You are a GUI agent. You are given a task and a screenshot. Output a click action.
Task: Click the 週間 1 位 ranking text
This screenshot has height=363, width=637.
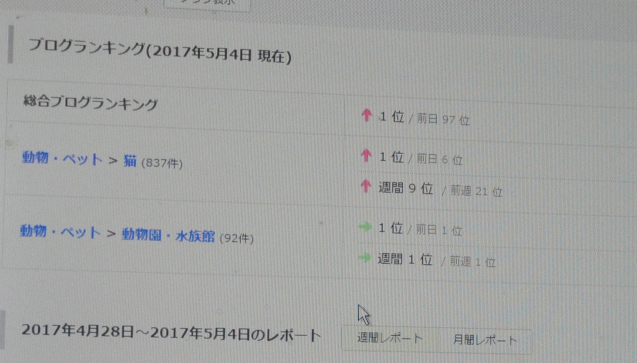click(x=405, y=259)
